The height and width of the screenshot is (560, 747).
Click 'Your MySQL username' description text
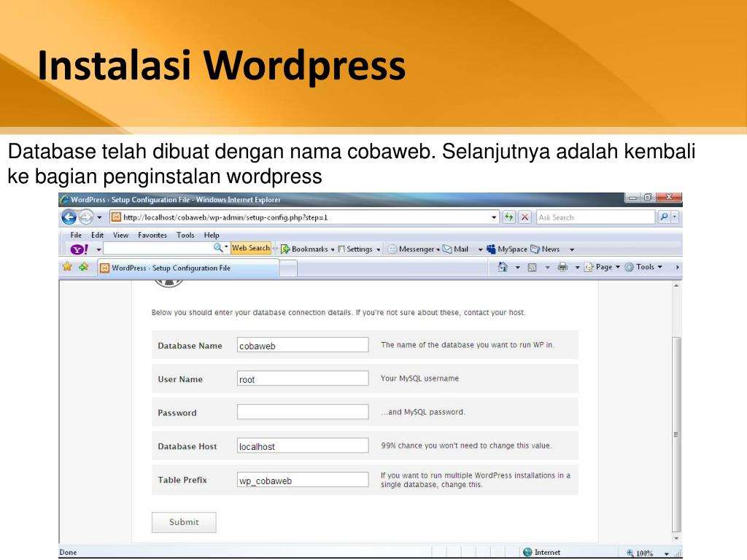[x=419, y=378]
